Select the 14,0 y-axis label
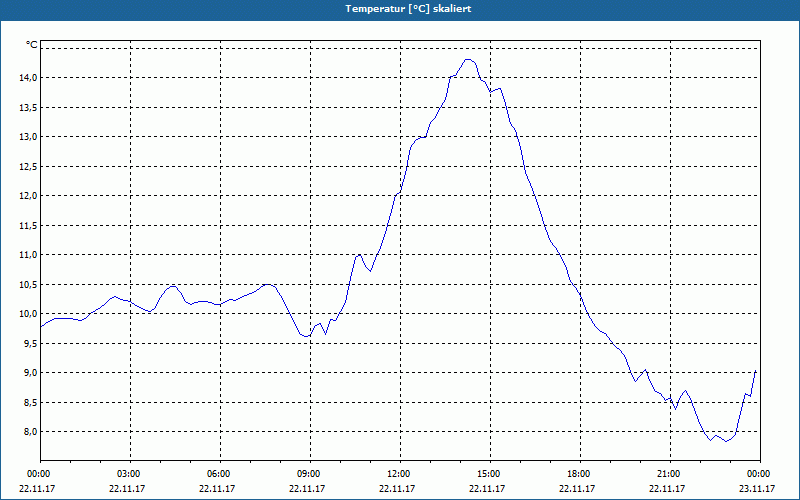This screenshot has width=800, height=500. (28, 78)
